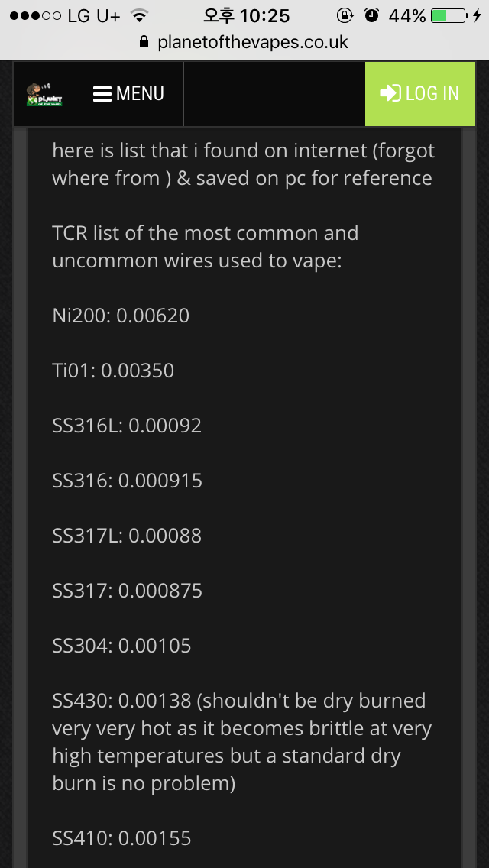Screen dimensions: 489x868
Task: Tap the LG U+ carrier signal indicator
Action: click(x=65, y=16)
